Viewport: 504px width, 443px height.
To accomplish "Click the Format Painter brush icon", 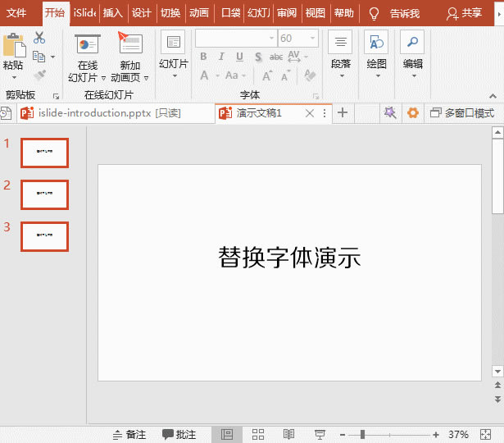I will click(39, 75).
